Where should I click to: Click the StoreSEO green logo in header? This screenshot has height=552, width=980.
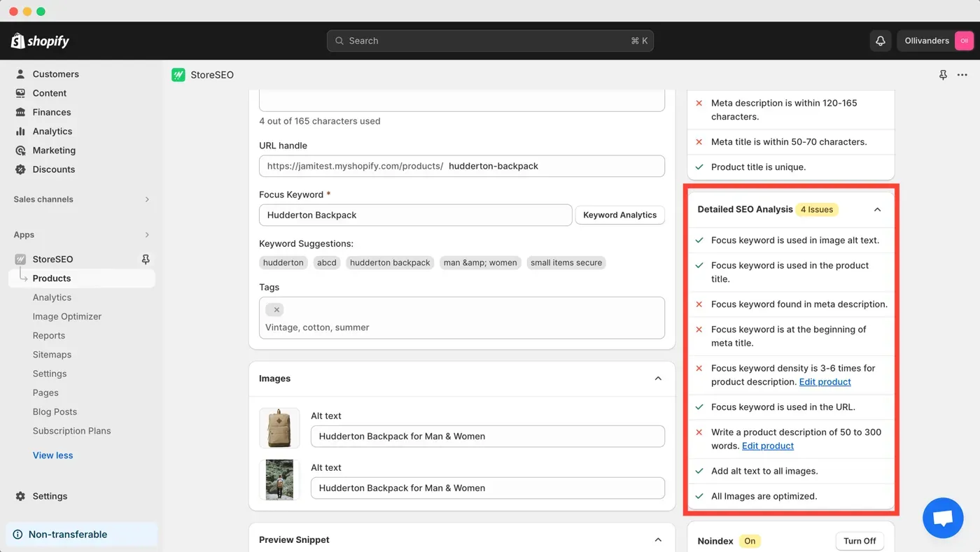(x=178, y=75)
